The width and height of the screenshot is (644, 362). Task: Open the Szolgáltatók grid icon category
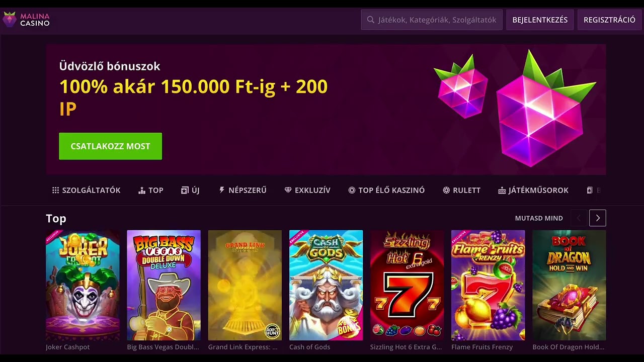pos(56,190)
